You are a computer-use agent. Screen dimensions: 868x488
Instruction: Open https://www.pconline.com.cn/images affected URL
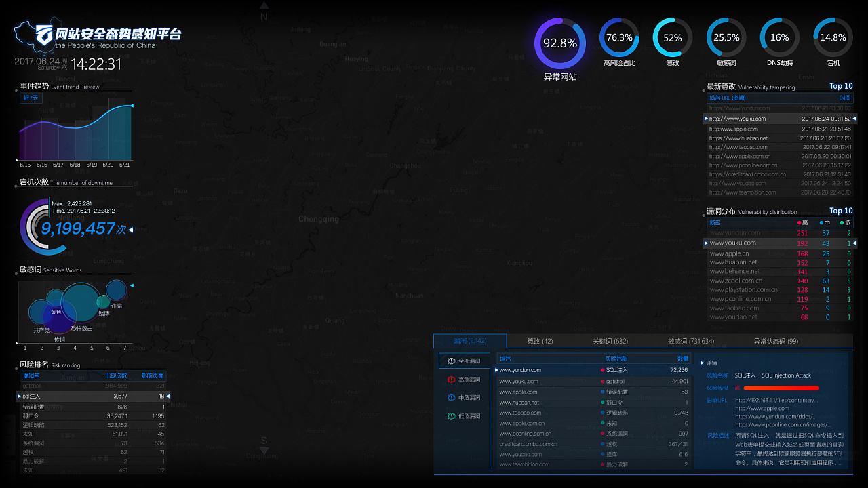click(783, 425)
